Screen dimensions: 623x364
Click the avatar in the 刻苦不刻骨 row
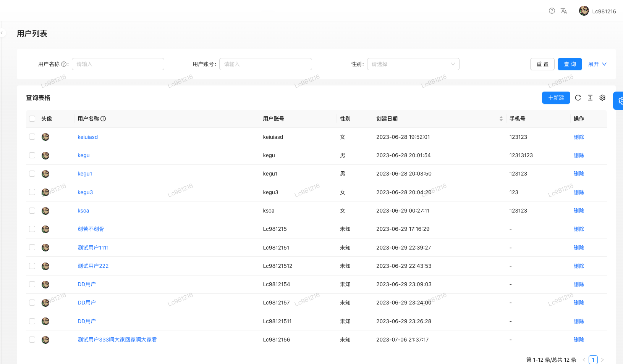click(45, 229)
